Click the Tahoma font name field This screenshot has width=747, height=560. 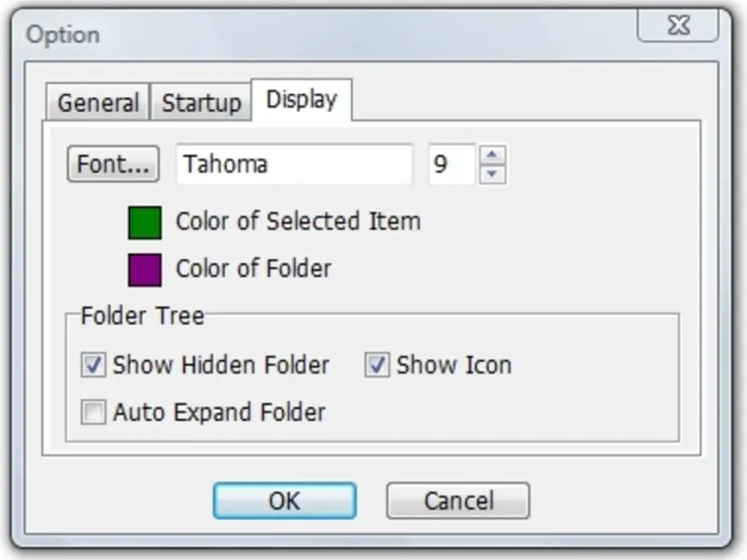(294, 164)
